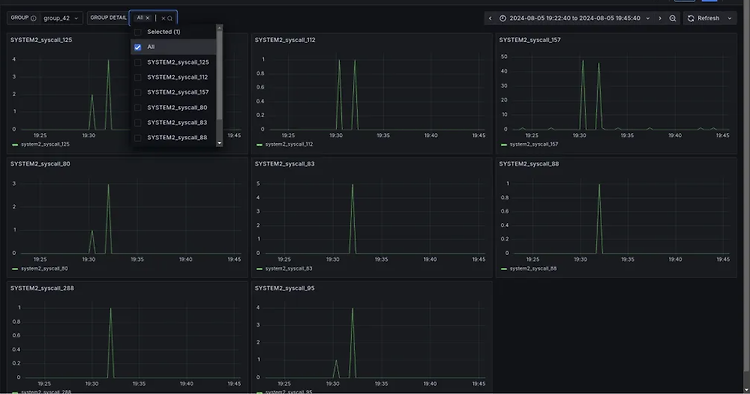Viewport: 750px width, 394px height.
Task: Click the Refresh button label
Action: click(x=708, y=18)
